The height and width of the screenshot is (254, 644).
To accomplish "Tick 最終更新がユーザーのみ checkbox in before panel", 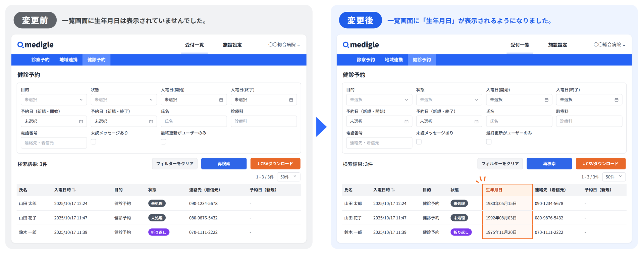I will pyautogui.click(x=163, y=142).
